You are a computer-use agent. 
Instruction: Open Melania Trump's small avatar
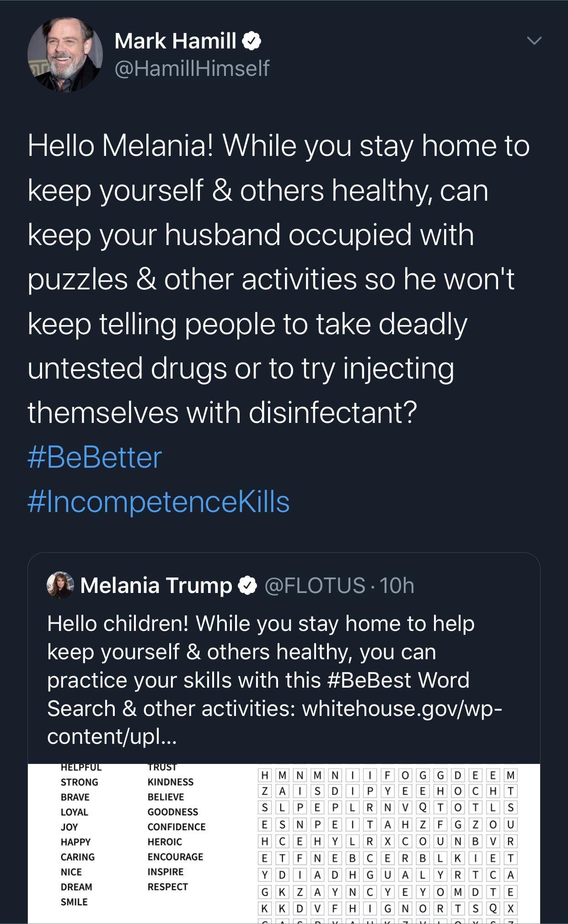60,585
